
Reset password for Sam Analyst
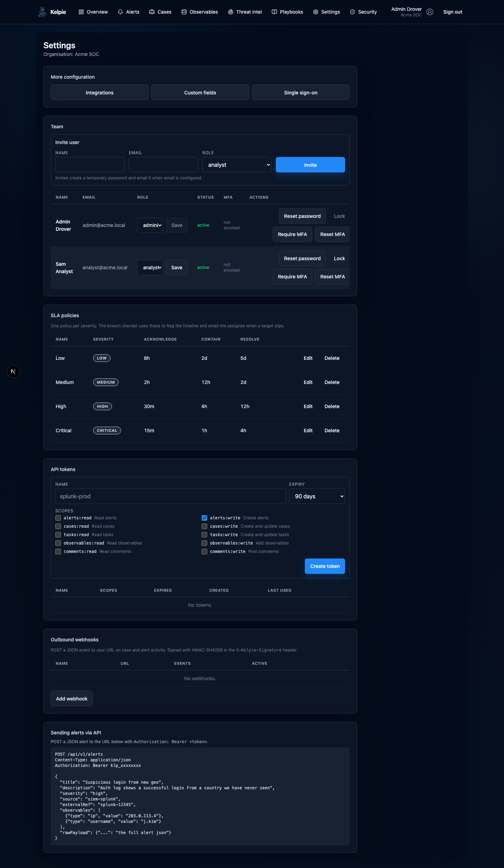302,258
